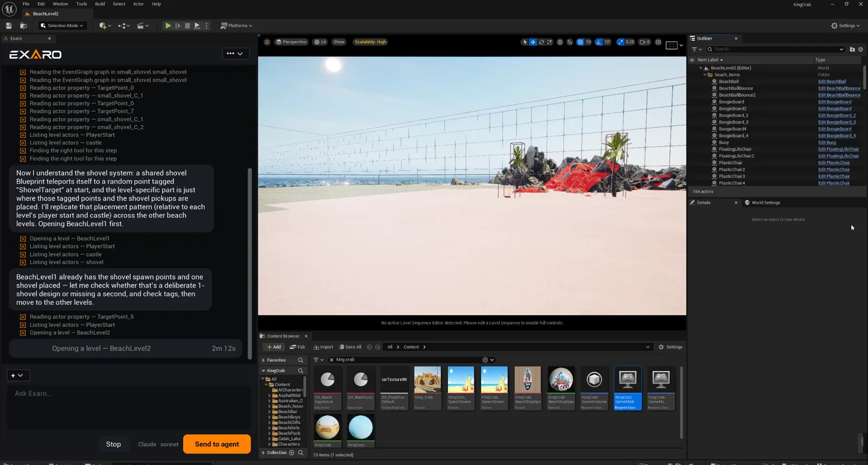This screenshot has width=868, height=465.
Task: Toggle the Lit view mode button
Action: (x=320, y=42)
